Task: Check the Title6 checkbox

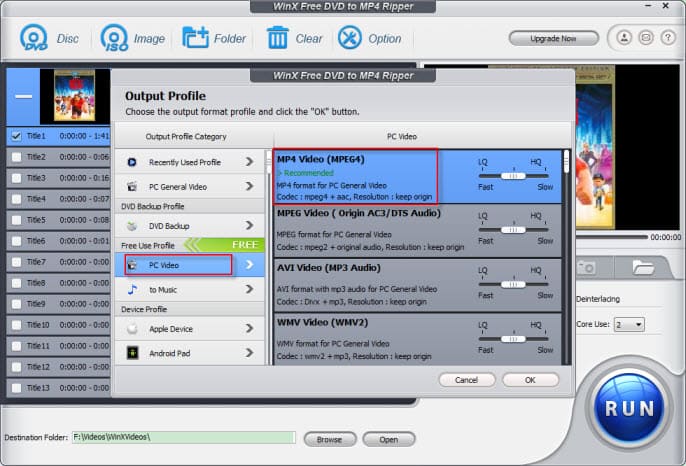Action: 16,241
